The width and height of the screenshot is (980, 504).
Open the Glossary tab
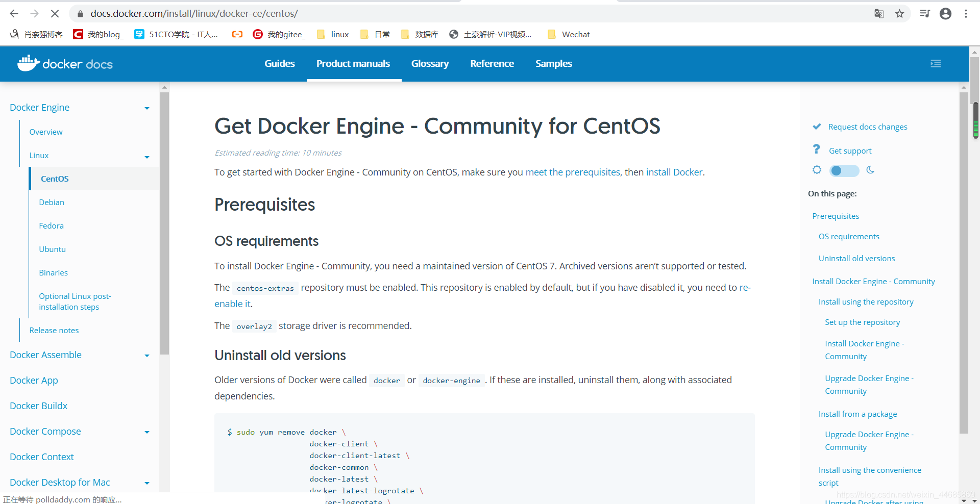[430, 63]
